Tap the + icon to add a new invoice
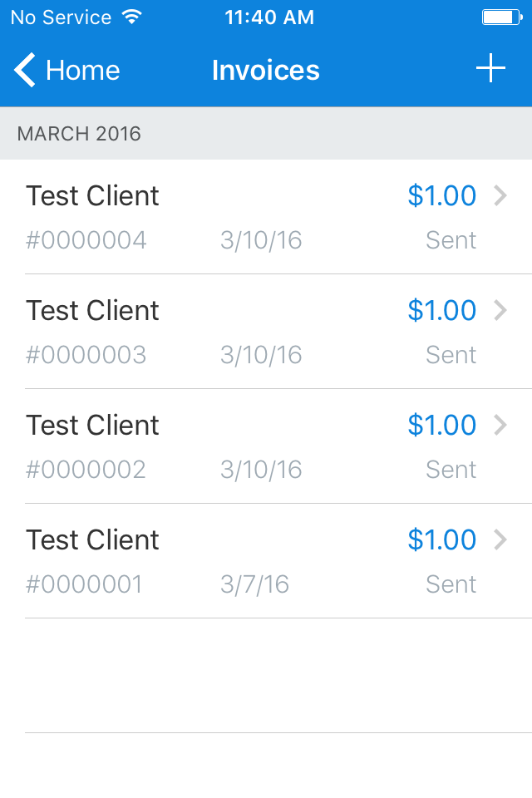Viewport: 532px width, 798px height. click(490, 69)
